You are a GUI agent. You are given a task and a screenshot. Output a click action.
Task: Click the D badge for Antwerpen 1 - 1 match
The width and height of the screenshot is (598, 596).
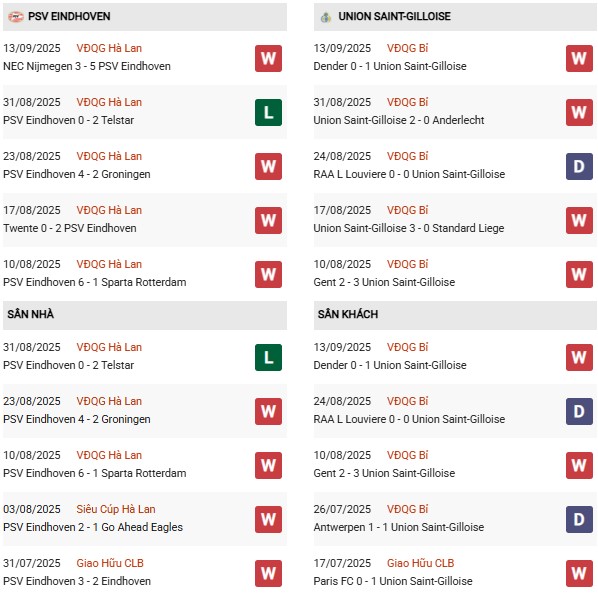pyautogui.click(x=579, y=519)
